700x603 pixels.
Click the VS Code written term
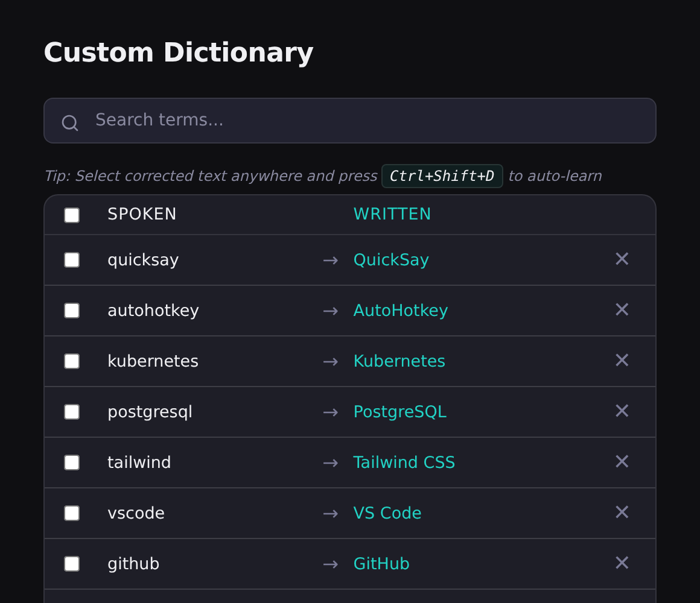coord(387,513)
